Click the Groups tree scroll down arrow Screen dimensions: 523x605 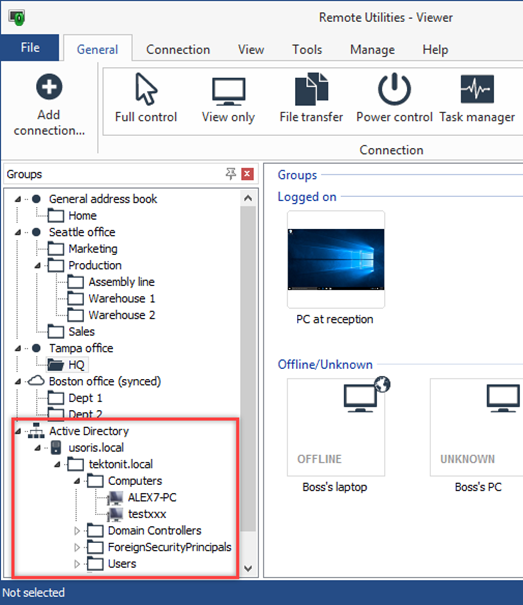(248, 568)
